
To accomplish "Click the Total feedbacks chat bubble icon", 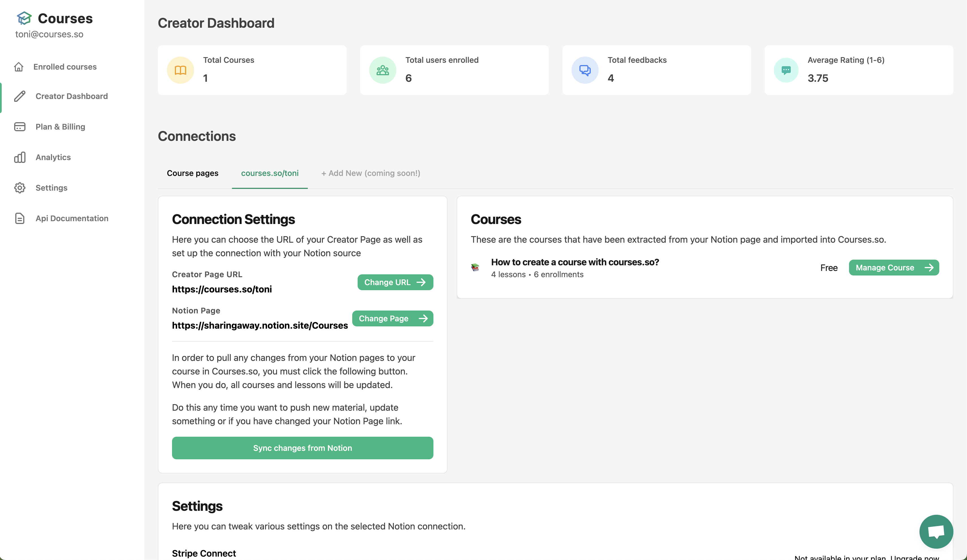I will [585, 70].
